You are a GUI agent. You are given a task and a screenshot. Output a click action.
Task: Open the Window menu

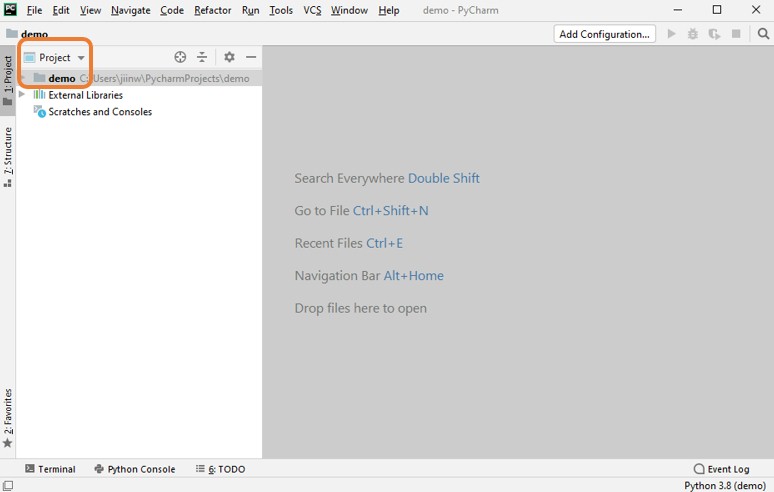click(x=349, y=10)
